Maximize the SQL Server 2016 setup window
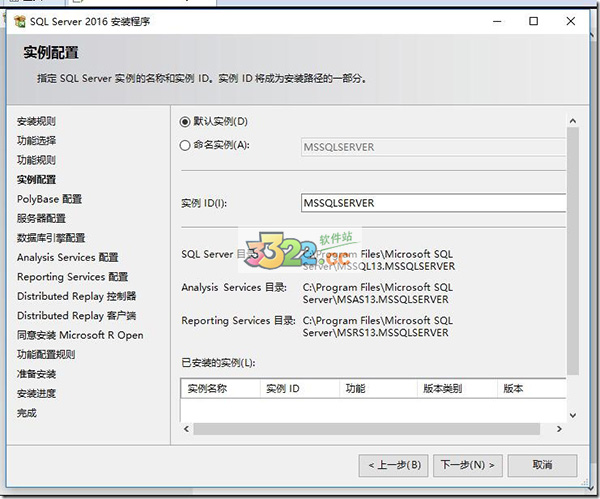Screen dimensions: 600x499 click(533, 21)
